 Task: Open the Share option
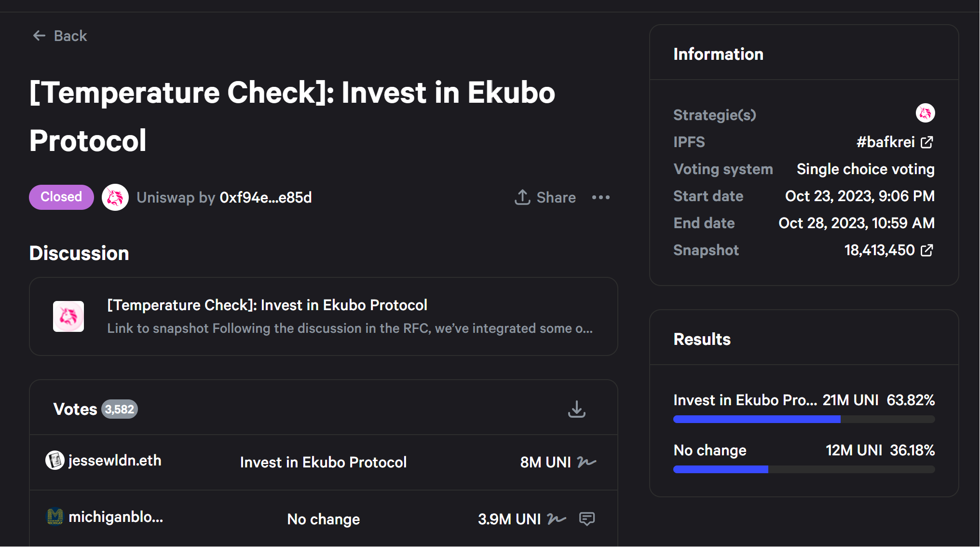tap(545, 197)
